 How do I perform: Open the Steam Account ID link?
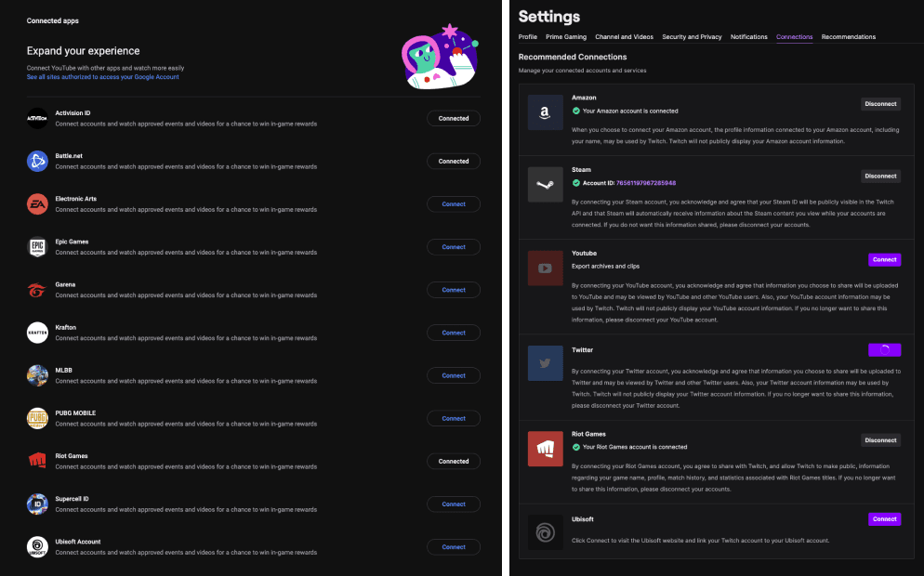coord(646,183)
